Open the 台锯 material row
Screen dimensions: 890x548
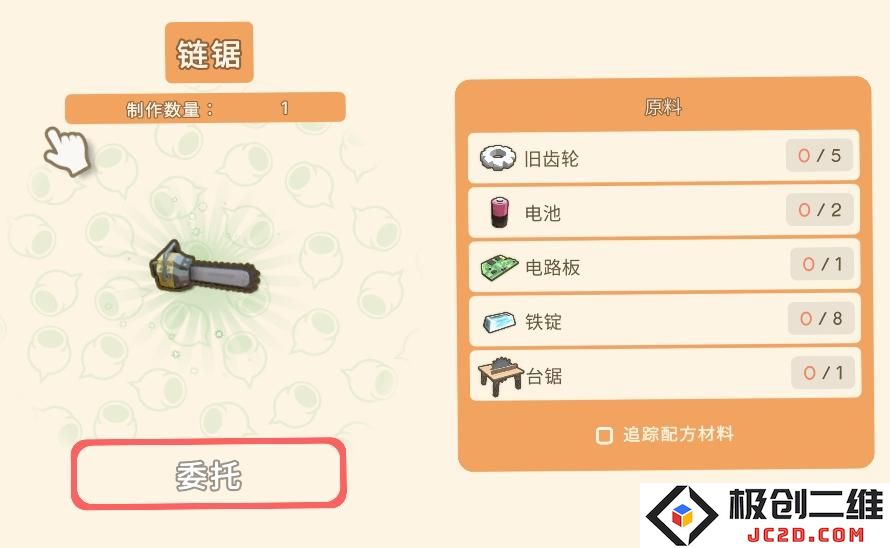coord(665,375)
